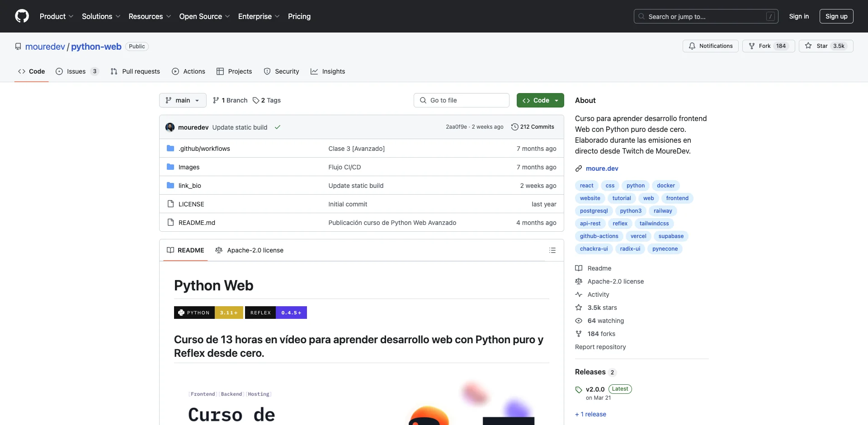Open the 212 Commits link
Screen dimensions: 868x425
533,127
